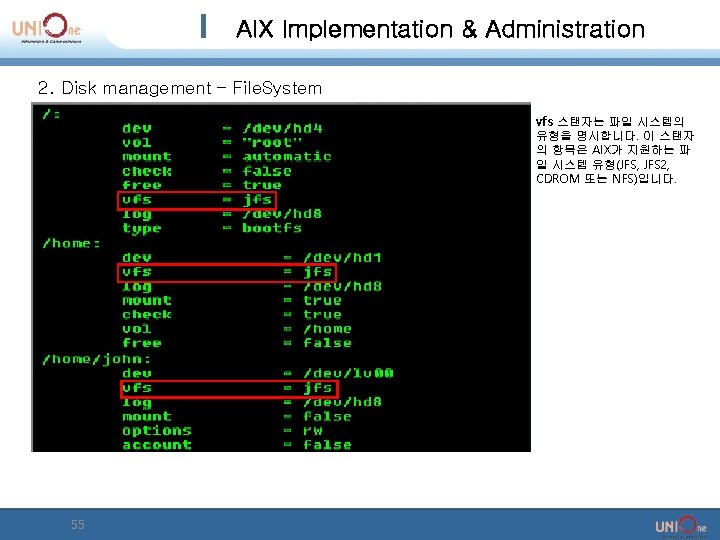720x540 pixels.
Task: Click the '/home:' stanza header
Action: [x=71, y=243]
